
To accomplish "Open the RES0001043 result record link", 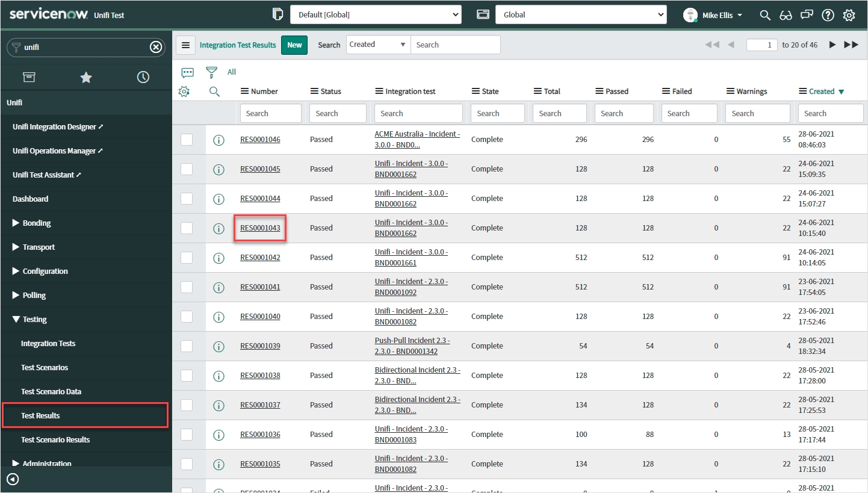I will [260, 228].
